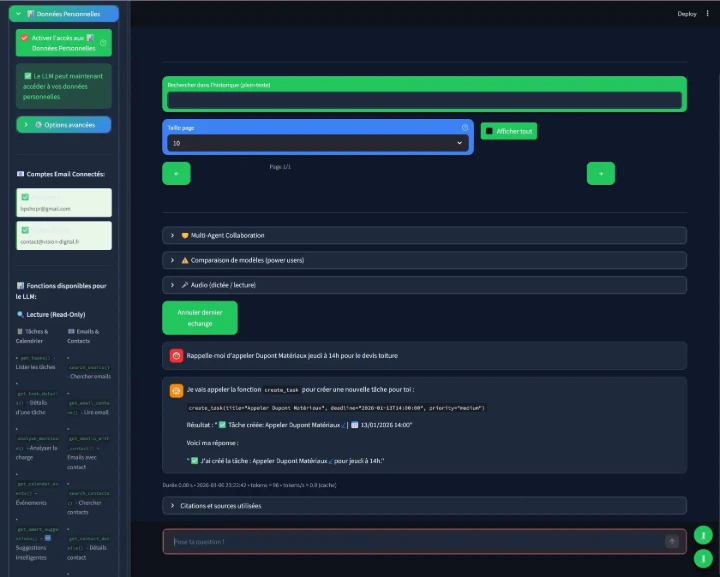The height and width of the screenshot is (577, 720).
Task: Check the Afficher tout checkbox
Action: pyautogui.click(x=489, y=131)
